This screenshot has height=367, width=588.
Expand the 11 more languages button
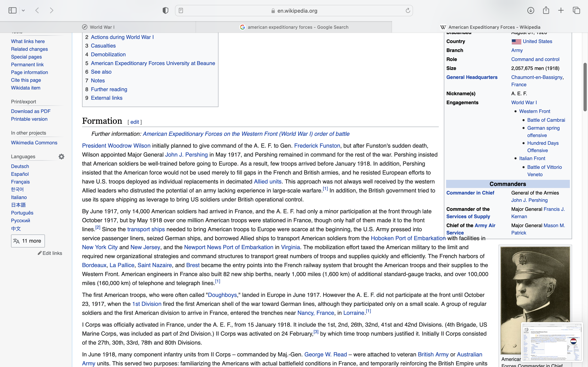click(x=28, y=241)
